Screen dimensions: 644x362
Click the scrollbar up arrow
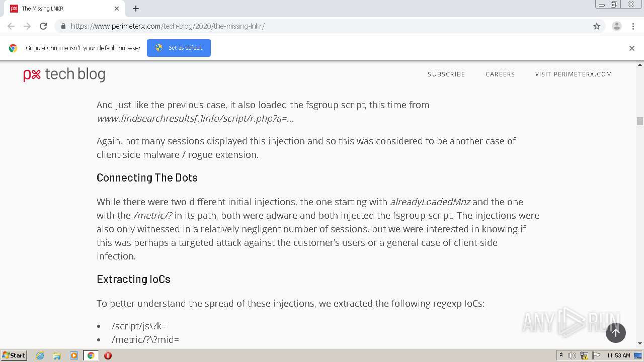coord(640,65)
